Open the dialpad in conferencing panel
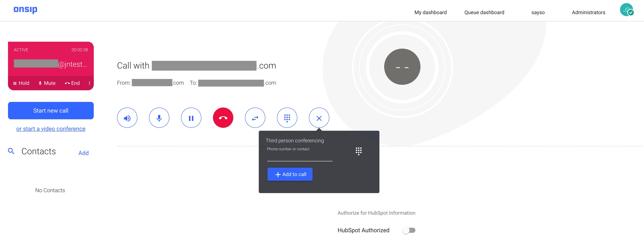 coord(359,151)
